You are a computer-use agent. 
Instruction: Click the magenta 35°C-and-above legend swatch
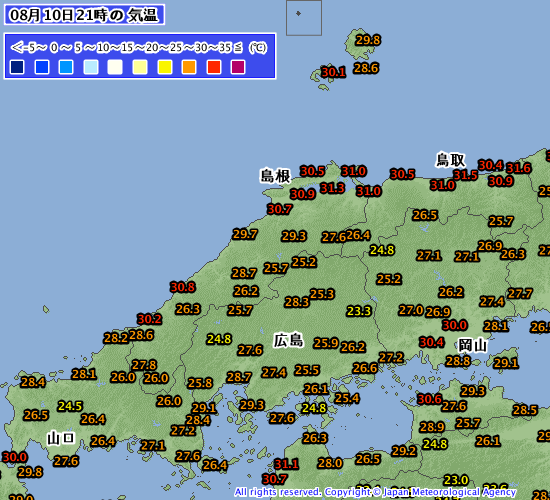pyautogui.click(x=238, y=67)
